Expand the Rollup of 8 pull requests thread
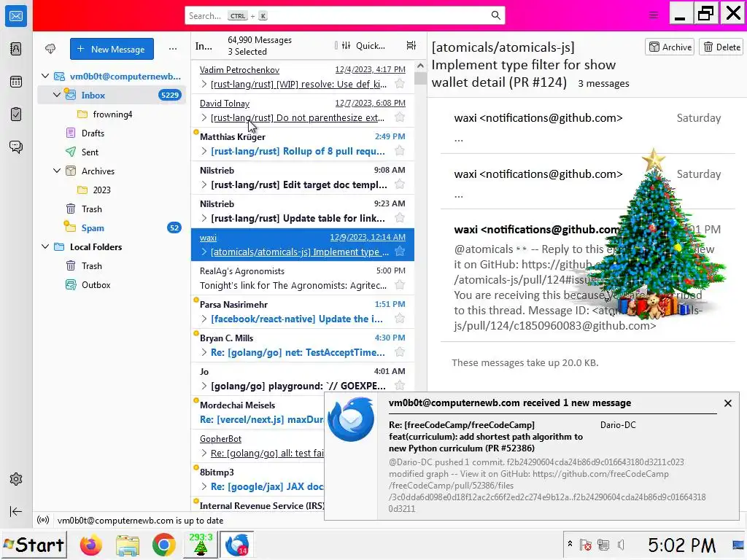 [x=204, y=152]
